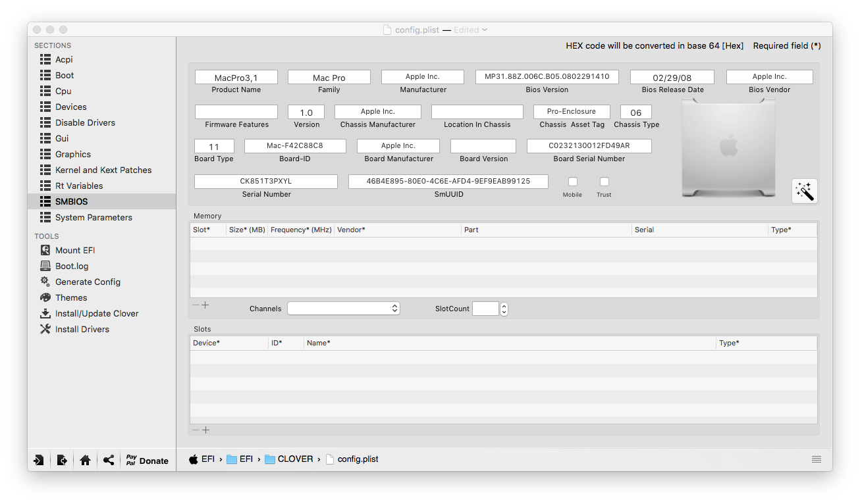Open the title bar Edited dropdown
The image size is (860, 504).
click(471, 30)
